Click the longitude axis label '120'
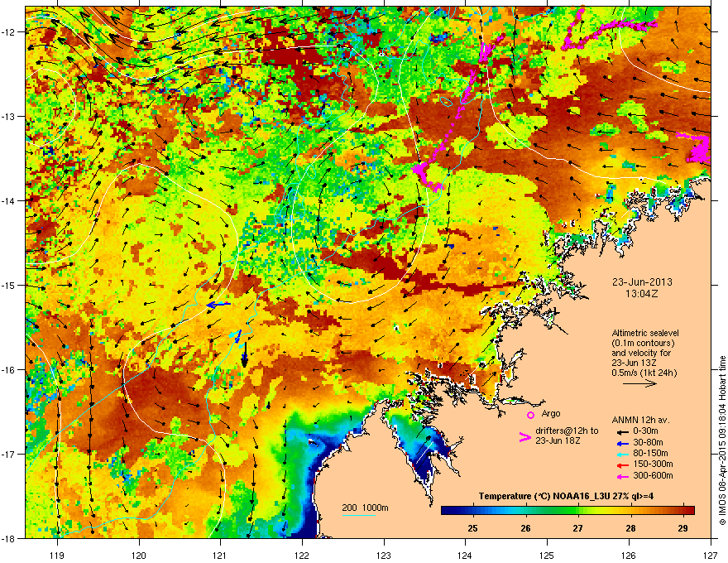 139,555
